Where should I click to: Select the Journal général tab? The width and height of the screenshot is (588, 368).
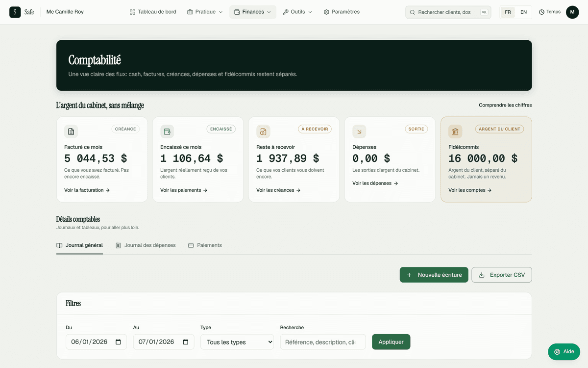click(79, 245)
